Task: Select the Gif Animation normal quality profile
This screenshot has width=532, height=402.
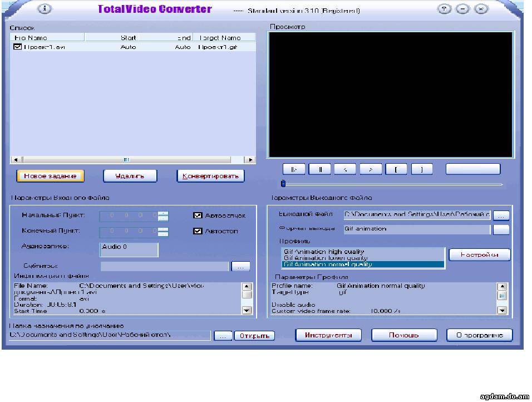Action: coord(363,264)
